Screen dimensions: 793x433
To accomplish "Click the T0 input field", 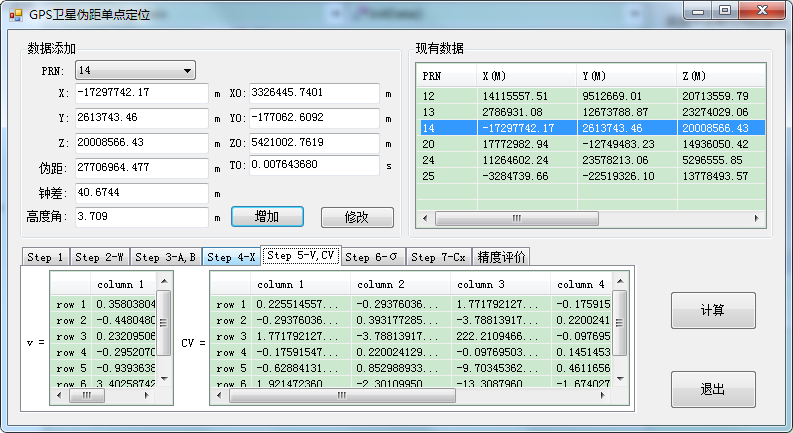I will point(314,165).
